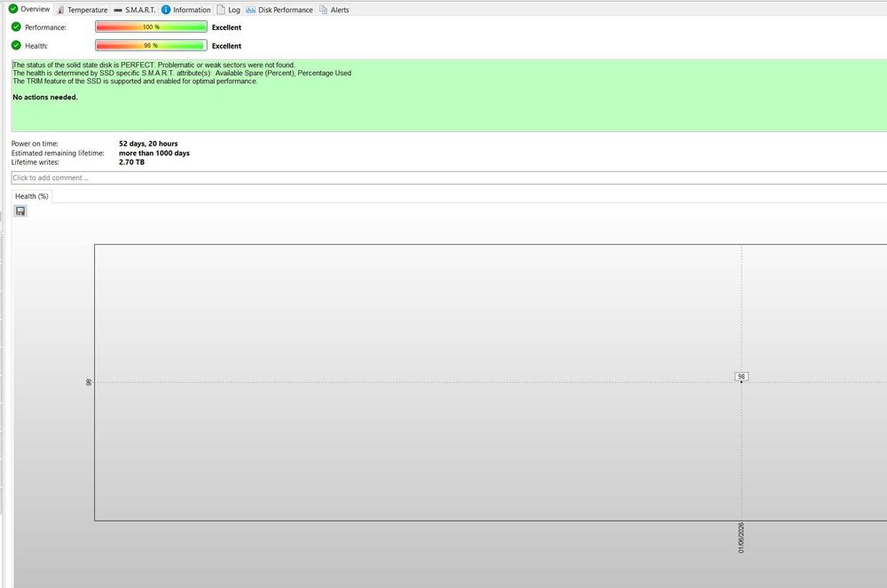Click the Health 98 % bar
The image size is (887, 588).
tap(151, 45)
